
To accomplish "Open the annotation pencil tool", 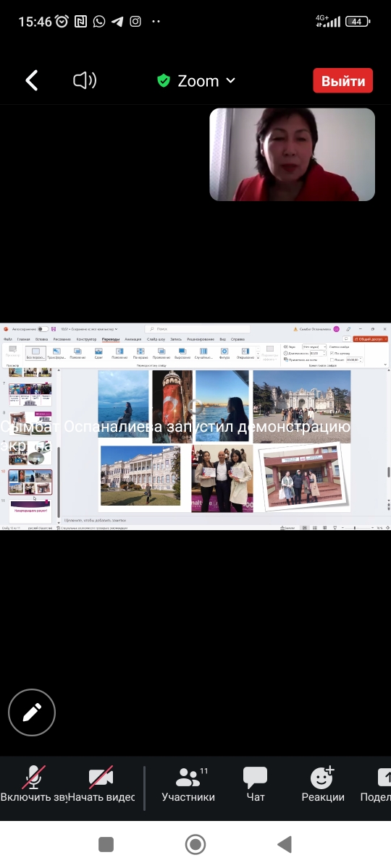I will pyautogui.click(x=32, y=713).
